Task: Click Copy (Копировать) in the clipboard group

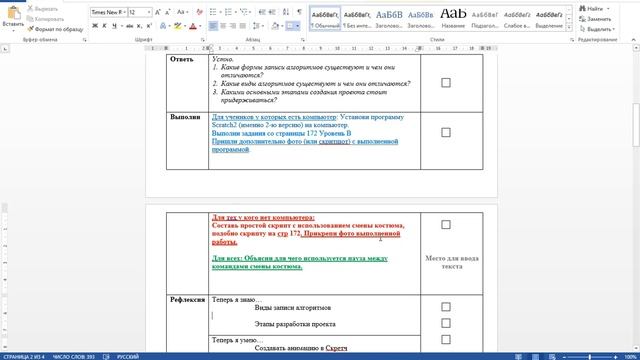Action: [45, 19]
